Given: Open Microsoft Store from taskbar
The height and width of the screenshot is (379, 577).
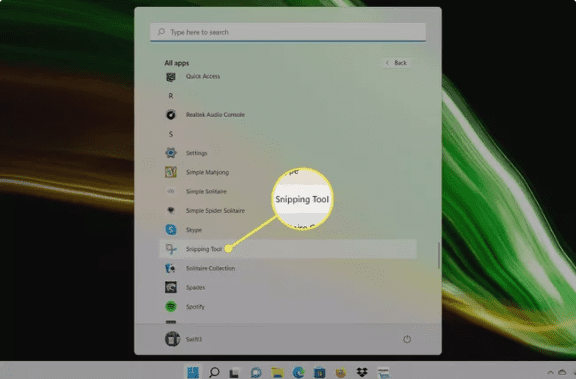Looking at the screenshot, I should pos(319,372).
